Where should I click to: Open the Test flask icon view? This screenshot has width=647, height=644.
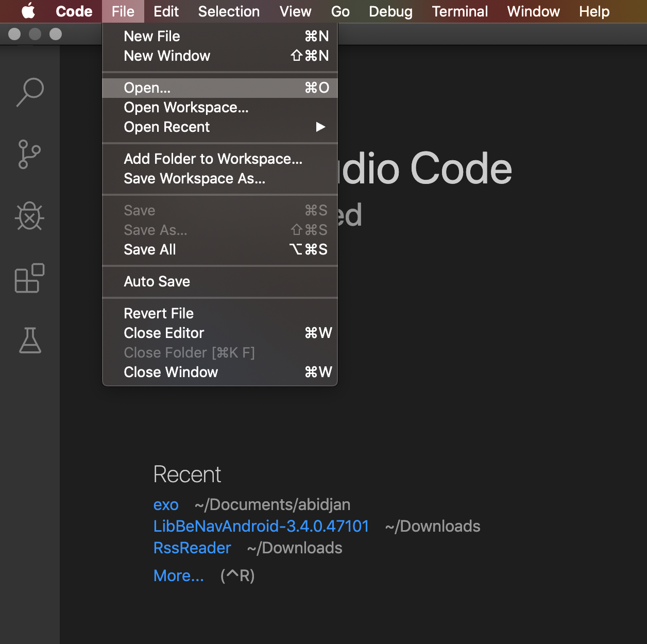tap(30, 340)
